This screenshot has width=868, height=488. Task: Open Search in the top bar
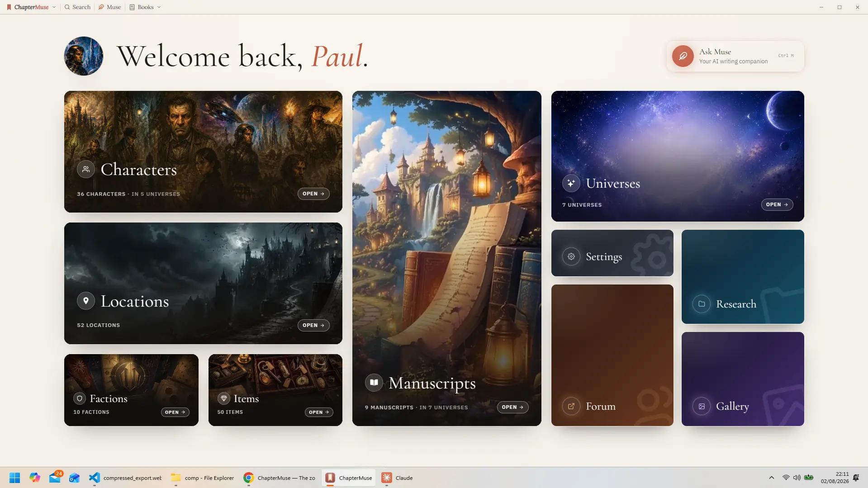(x=77, y=7)
